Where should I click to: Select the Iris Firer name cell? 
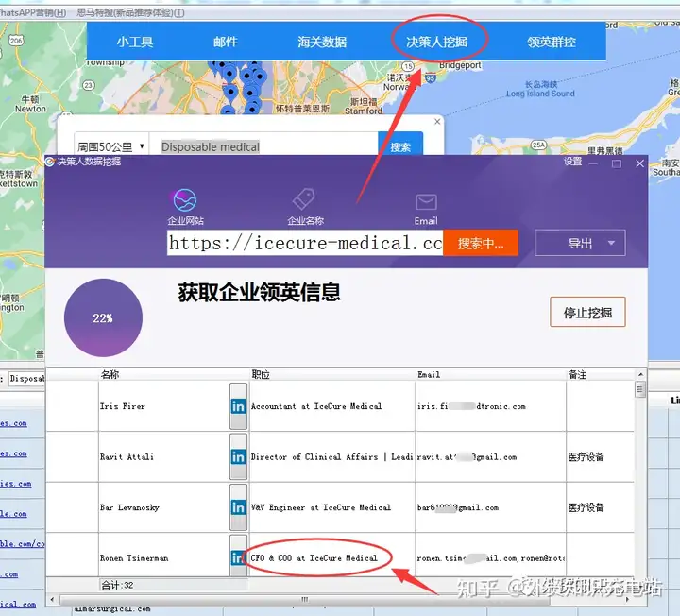164,406
